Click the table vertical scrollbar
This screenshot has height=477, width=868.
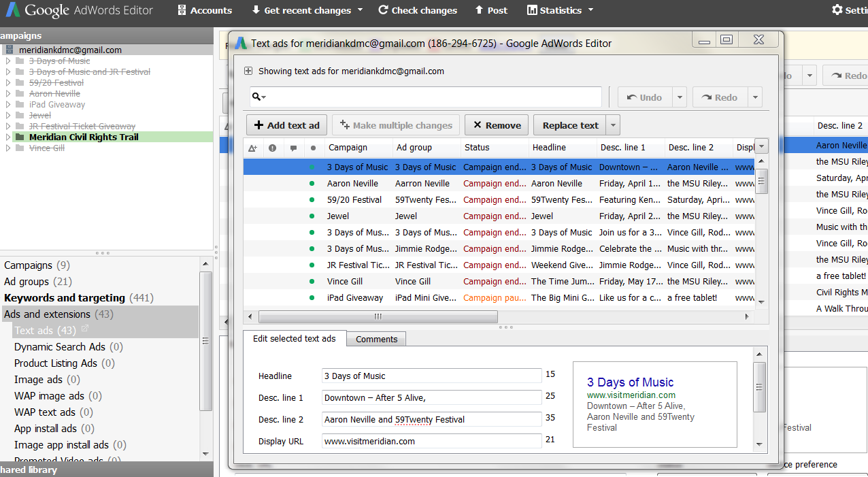[x=762, y=181]
